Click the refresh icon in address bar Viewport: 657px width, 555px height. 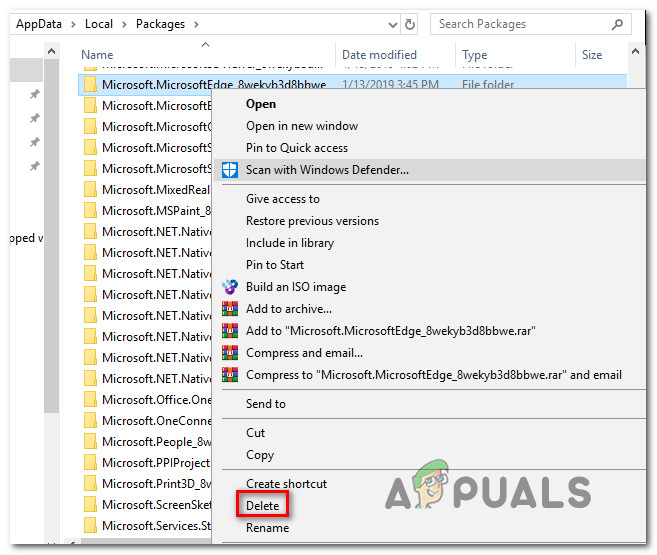coord(410,24)
